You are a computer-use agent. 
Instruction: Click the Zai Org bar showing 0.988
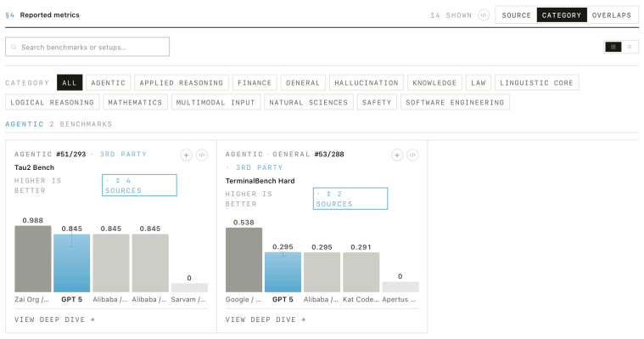pyautogui.click(x=33, y=259)
